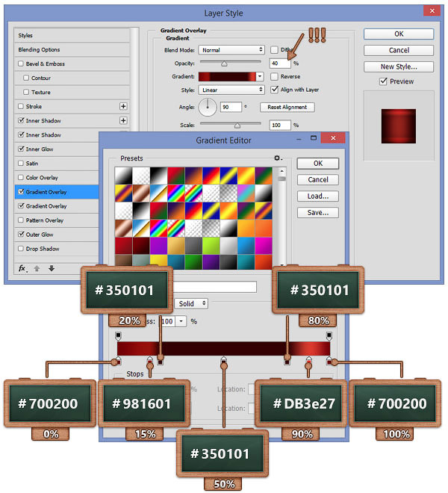This screenshot has width=448, height=493.
Task: Move effect up with the up arrow icon
Action: [37, 268]
